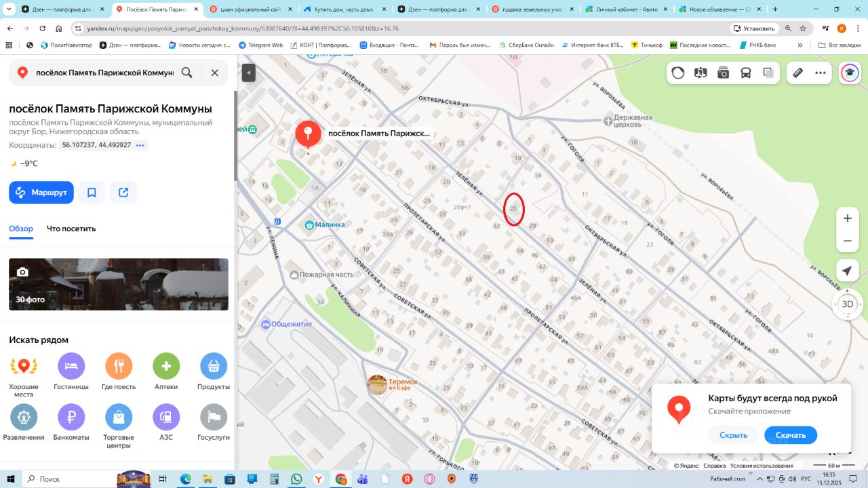Search nearby Где поесть
Image resolution: width=868 pixels, height=488 pixels.
click(x=119, y=373)
